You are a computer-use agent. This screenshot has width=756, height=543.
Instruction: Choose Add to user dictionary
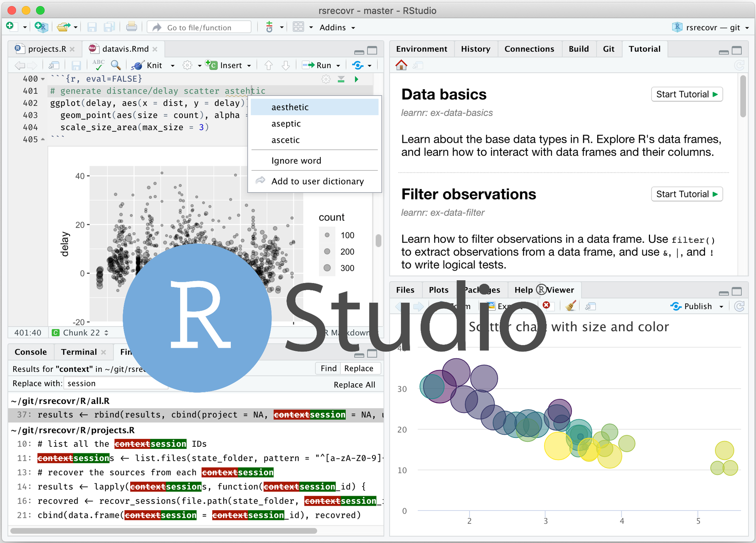(x=315, y=181)
